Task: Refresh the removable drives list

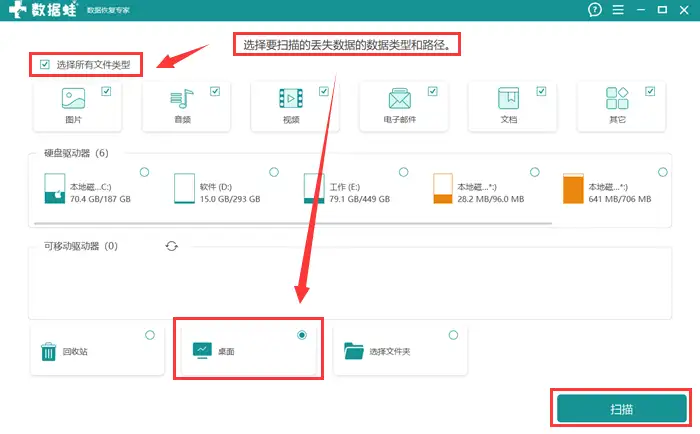Action: (172, 246)
